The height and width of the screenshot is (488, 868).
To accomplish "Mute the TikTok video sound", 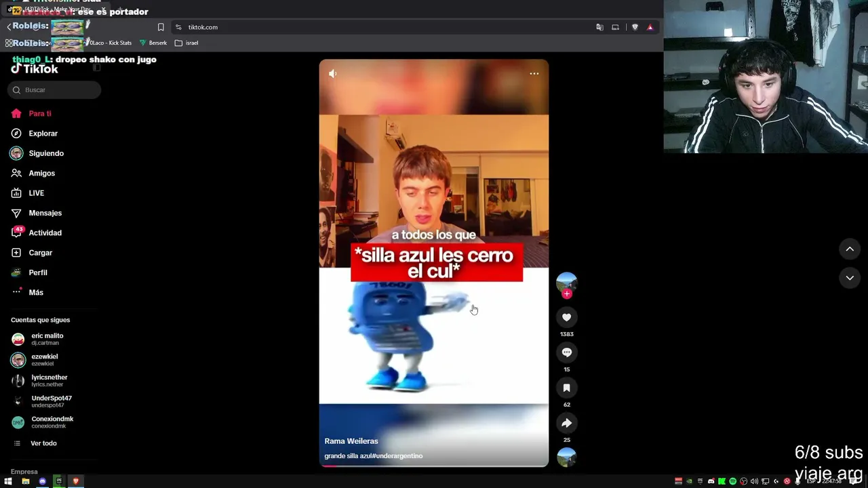I will tap(332, 73).
